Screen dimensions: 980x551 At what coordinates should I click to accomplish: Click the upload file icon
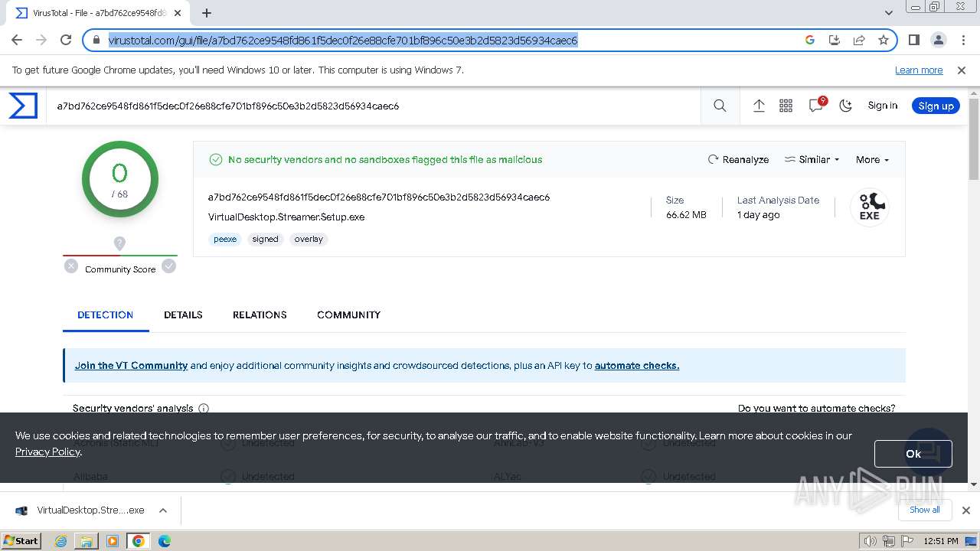click(x=759, y=106)
